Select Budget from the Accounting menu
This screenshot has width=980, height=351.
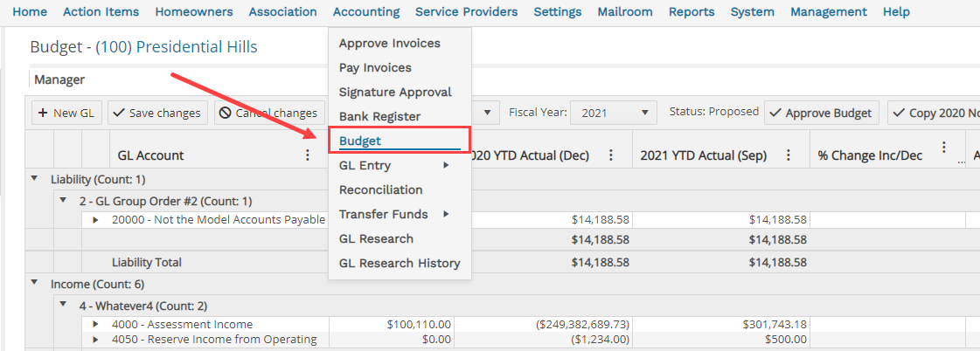coord(359,141)
